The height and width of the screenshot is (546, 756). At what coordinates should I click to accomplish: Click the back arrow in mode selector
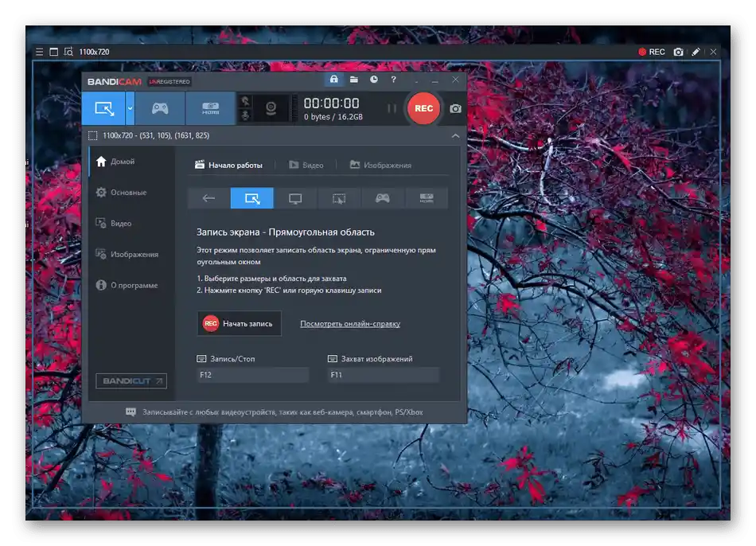[x=208, y=198]
